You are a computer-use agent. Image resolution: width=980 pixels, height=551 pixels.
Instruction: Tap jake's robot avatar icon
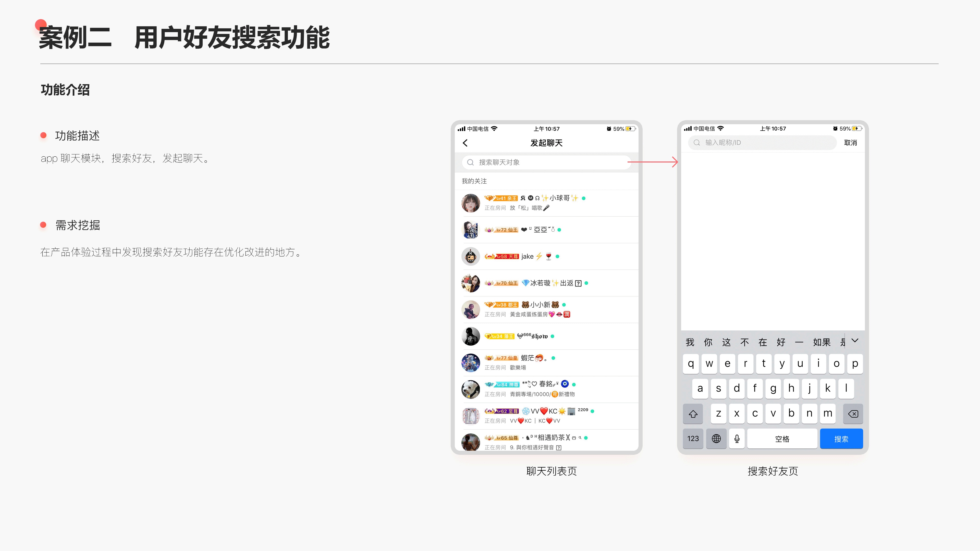pyautogui.click(x=471, y=257)
